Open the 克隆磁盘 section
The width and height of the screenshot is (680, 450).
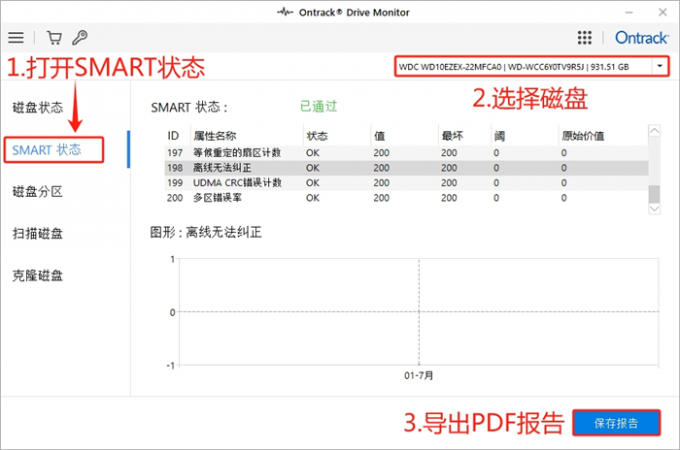(x=38, y=275)
